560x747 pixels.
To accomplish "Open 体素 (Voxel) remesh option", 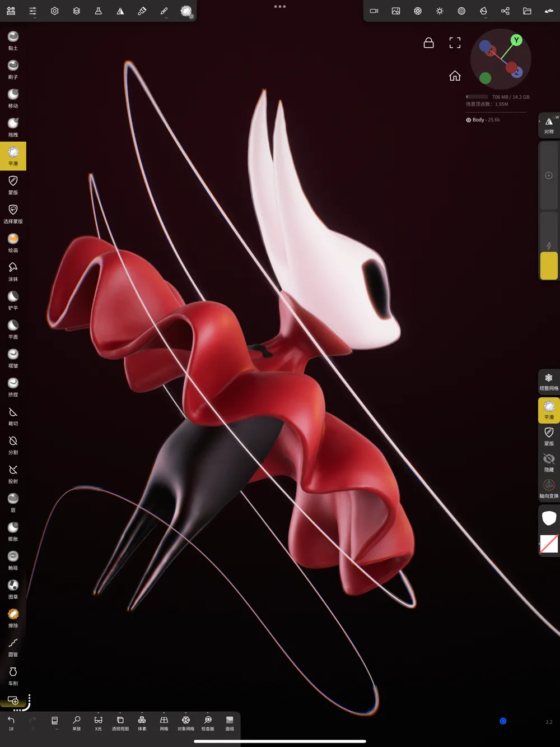I will [142, 722].
